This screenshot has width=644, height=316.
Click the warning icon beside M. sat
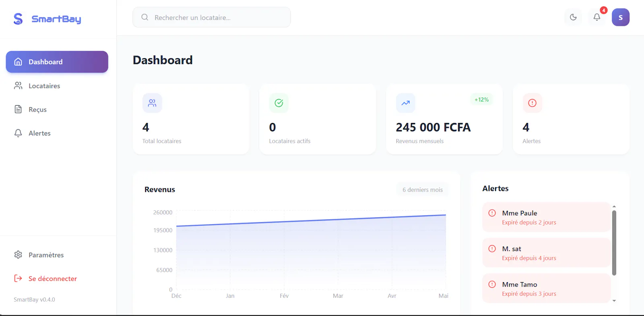[x=492, y=249]
